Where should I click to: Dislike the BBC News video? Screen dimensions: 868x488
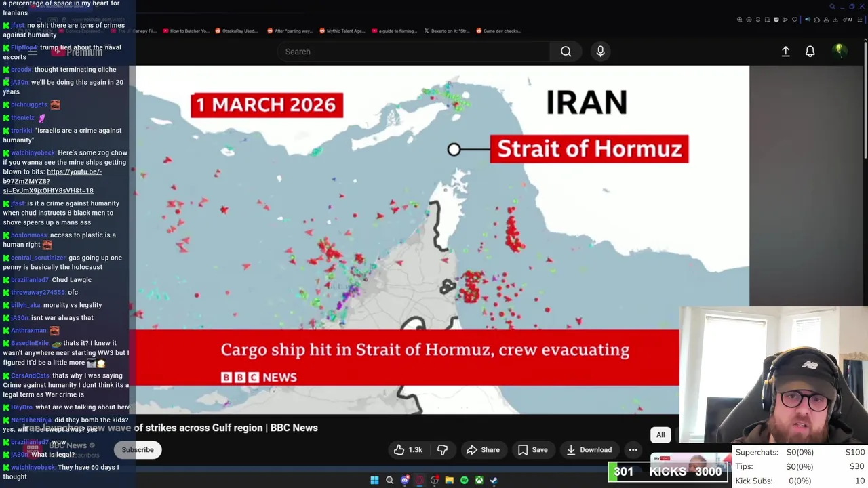coord(442,449)
